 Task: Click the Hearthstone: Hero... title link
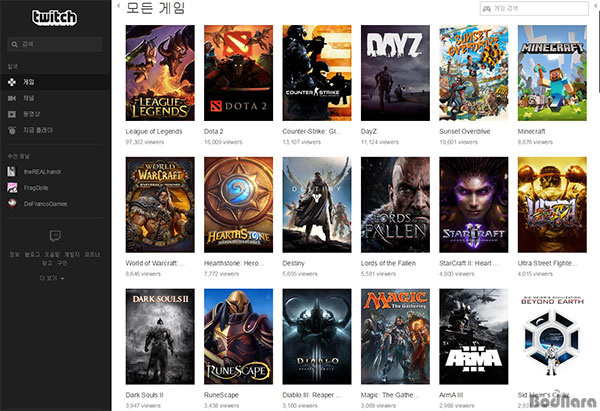(234, 263)
